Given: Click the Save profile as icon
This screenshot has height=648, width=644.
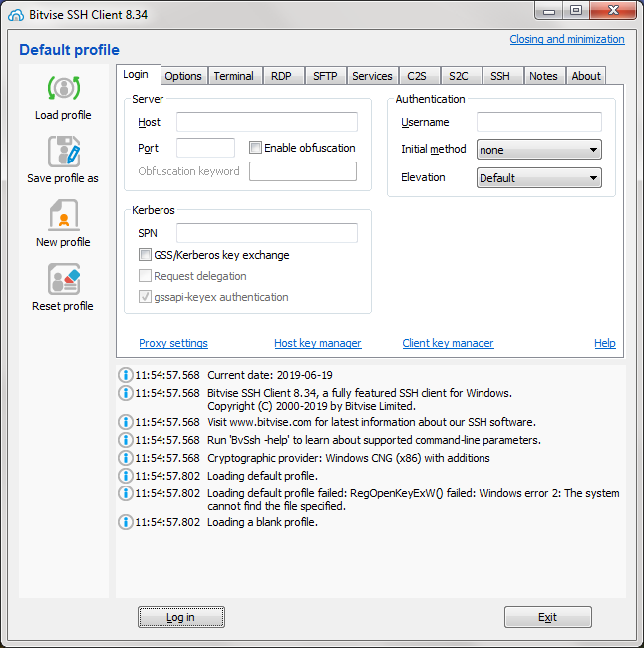Looking at the screenshot, I should [63, 153].
